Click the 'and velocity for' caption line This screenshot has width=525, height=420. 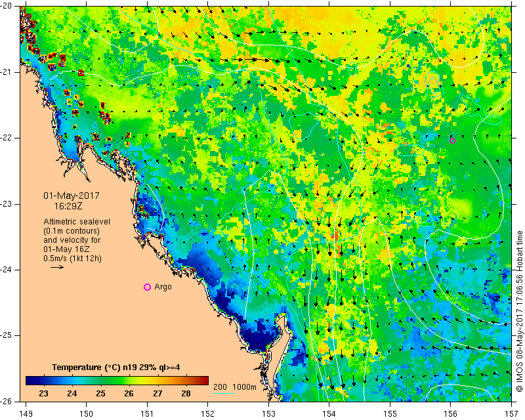(72, 240)
